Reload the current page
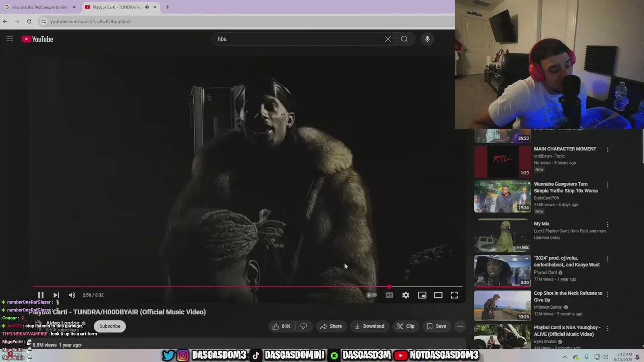 pyautogui.click(x=29, y=21)
